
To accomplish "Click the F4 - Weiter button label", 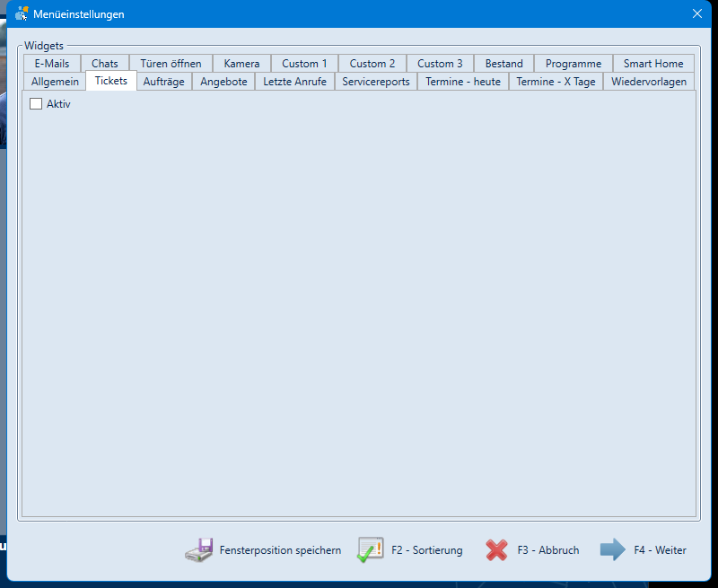I will click(x=660, y=550).
